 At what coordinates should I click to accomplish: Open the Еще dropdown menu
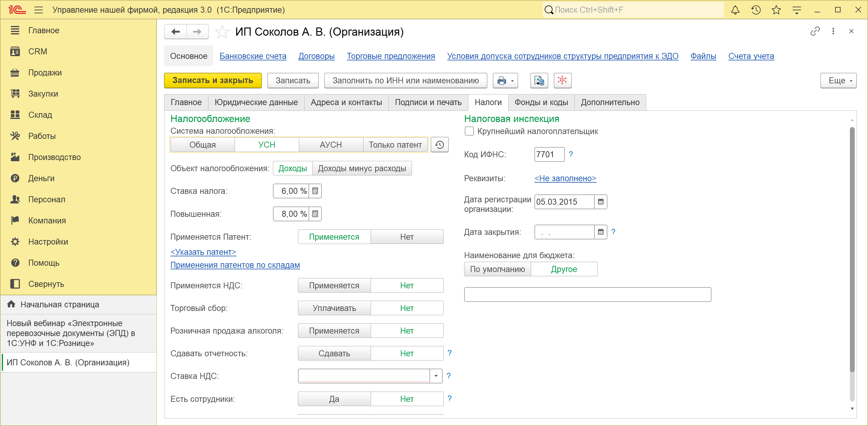point(838,81)
